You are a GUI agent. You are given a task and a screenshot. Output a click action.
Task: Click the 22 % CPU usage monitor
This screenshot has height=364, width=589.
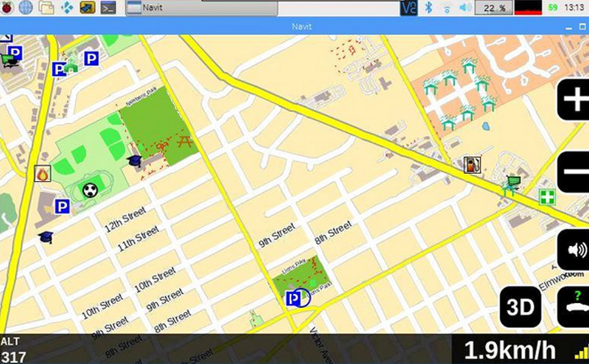(494, 8)
